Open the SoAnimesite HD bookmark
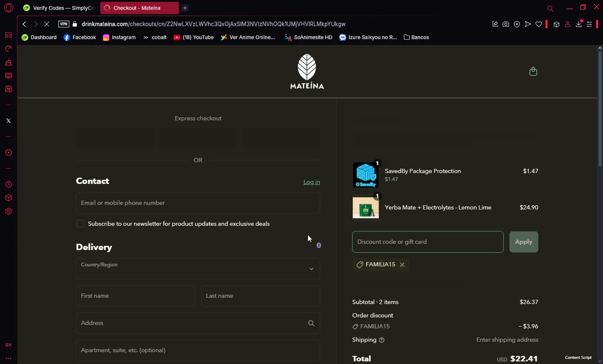 tap(308, 37)
